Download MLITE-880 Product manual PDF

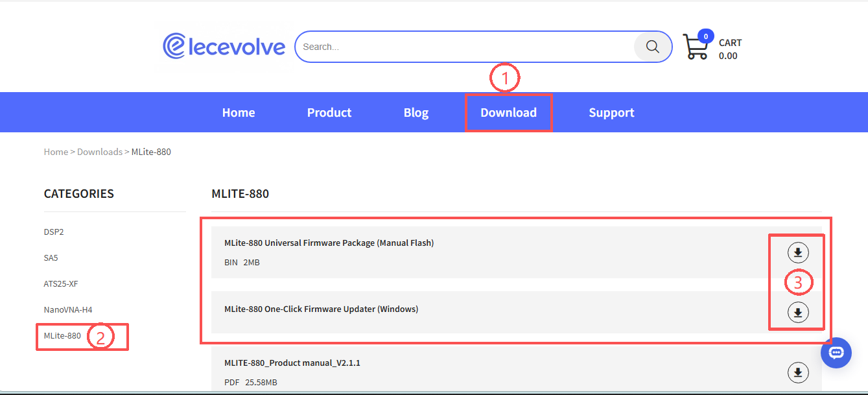point(798,372)
